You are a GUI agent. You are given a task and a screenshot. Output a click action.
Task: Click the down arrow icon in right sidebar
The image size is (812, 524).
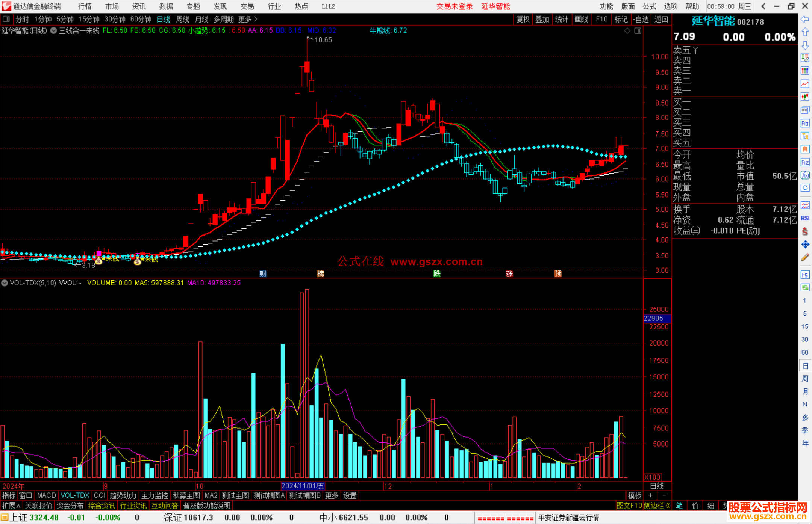click(x=805, y=45)
